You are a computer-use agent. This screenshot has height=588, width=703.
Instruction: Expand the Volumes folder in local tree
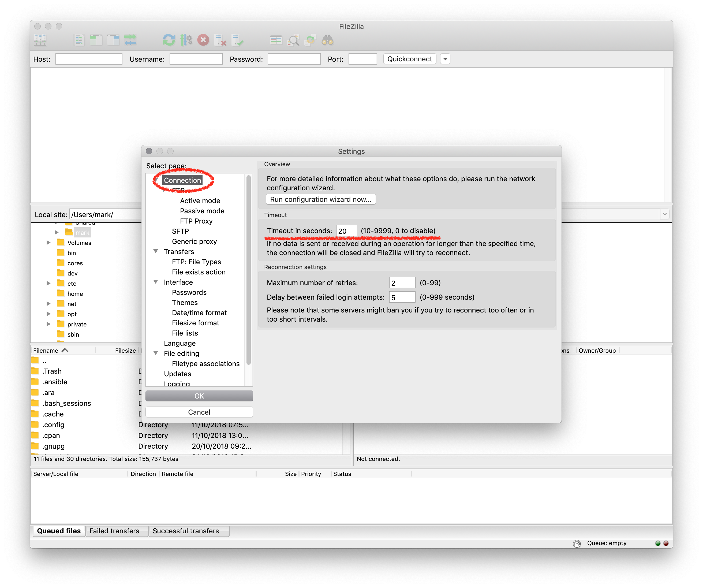click(x=48, y=243)
